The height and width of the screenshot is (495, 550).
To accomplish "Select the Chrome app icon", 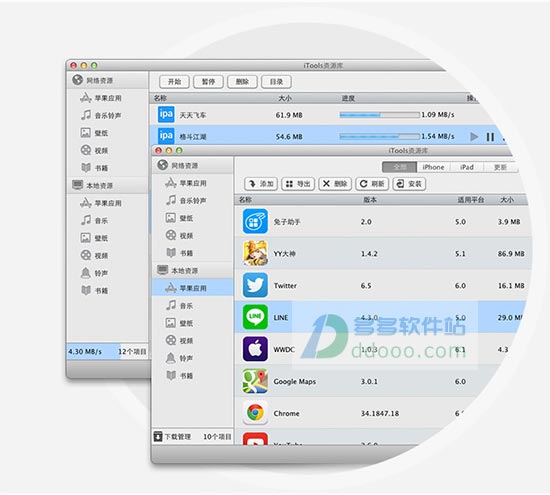I will click(x=255, y=413).
